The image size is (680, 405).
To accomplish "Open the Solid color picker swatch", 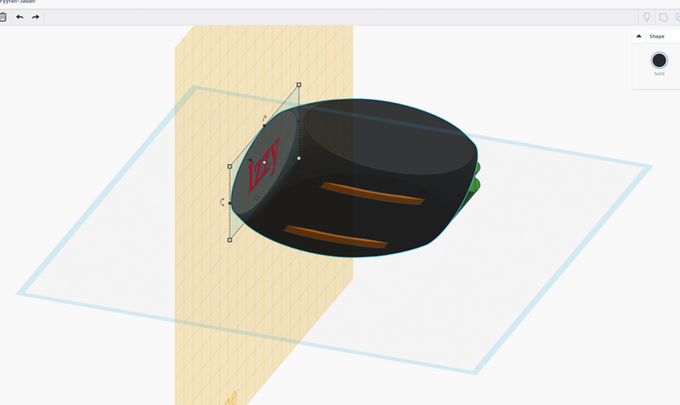I will click(659, 60).
